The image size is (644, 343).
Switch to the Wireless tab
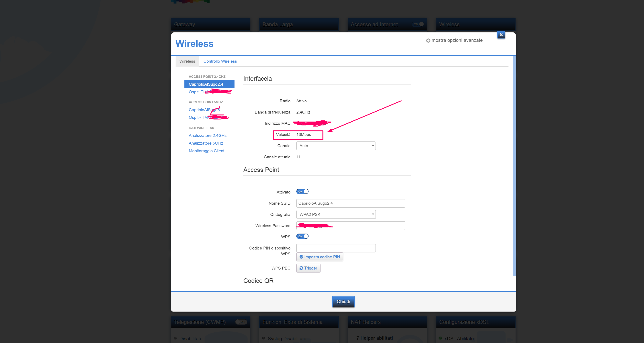[x=187, y=61]
